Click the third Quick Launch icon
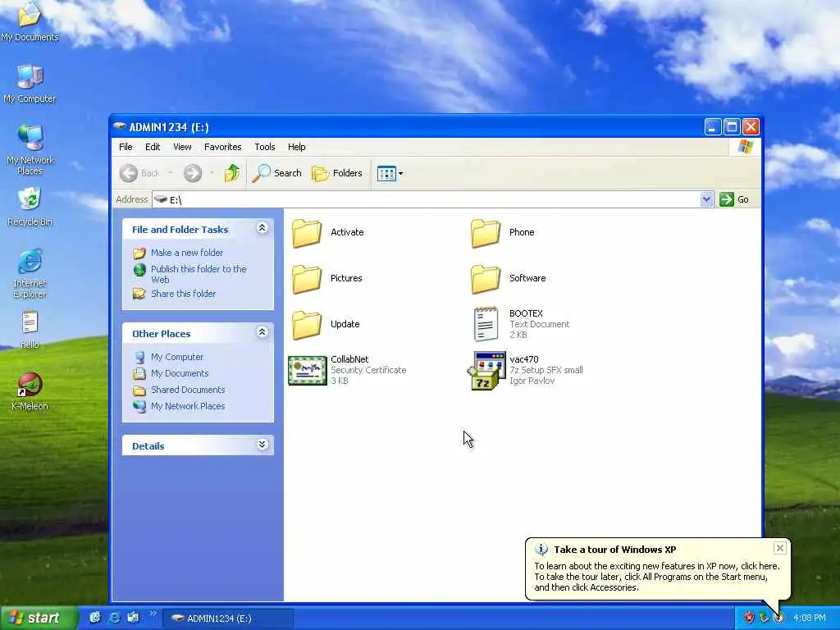Viewport: 840px width, 630px height. (133, 618)
